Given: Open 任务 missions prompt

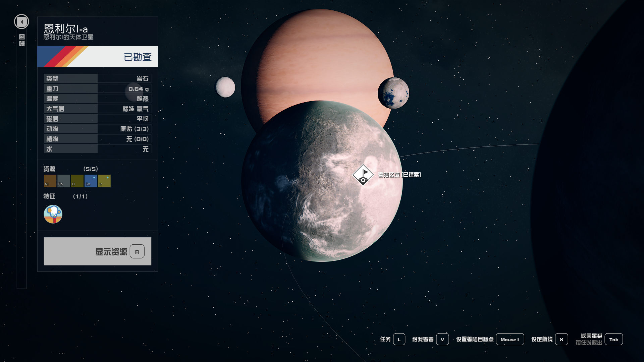Looking at the screenshot, I should pos(385,339).
